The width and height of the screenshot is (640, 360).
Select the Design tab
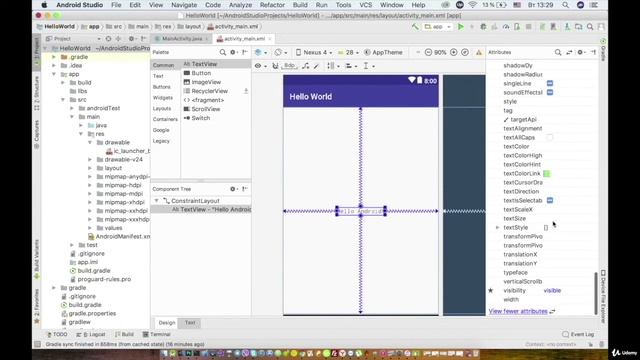click(x=167, y=322)
